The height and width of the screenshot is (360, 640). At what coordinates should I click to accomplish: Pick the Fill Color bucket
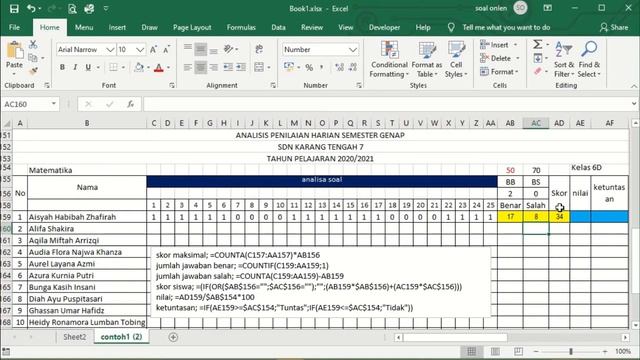[139, 67]
